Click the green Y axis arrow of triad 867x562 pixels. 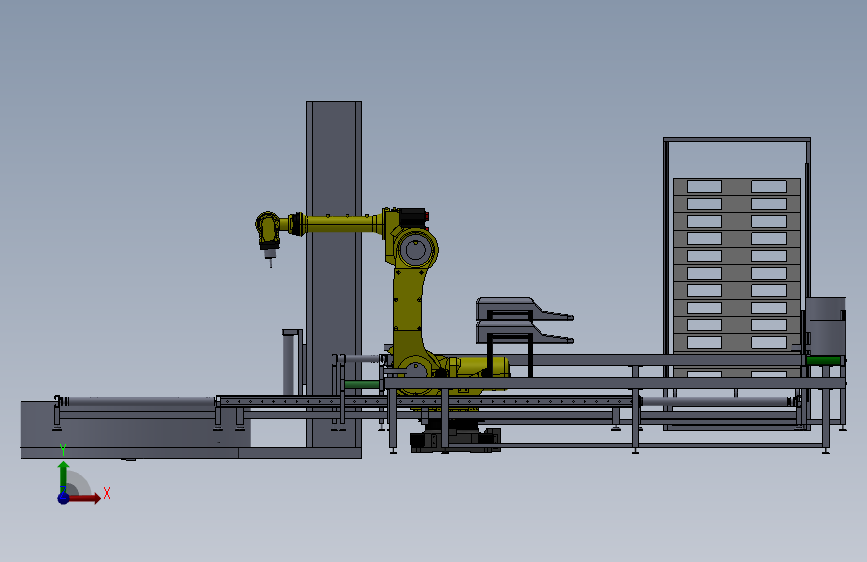[x=63, y=476]
